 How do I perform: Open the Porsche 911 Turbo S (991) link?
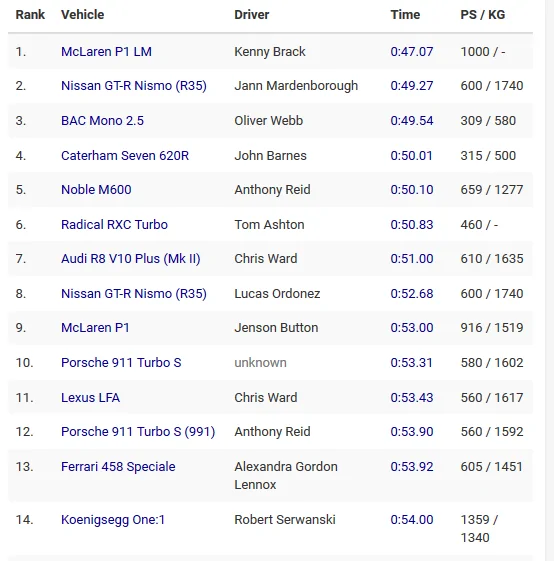[x=138, y=432]
